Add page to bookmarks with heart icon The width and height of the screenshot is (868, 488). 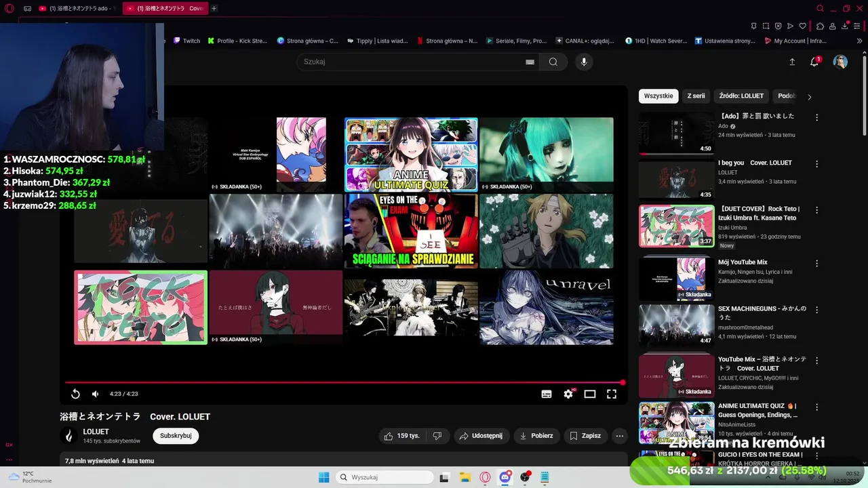pyautogui.click(x=802, y=26)
